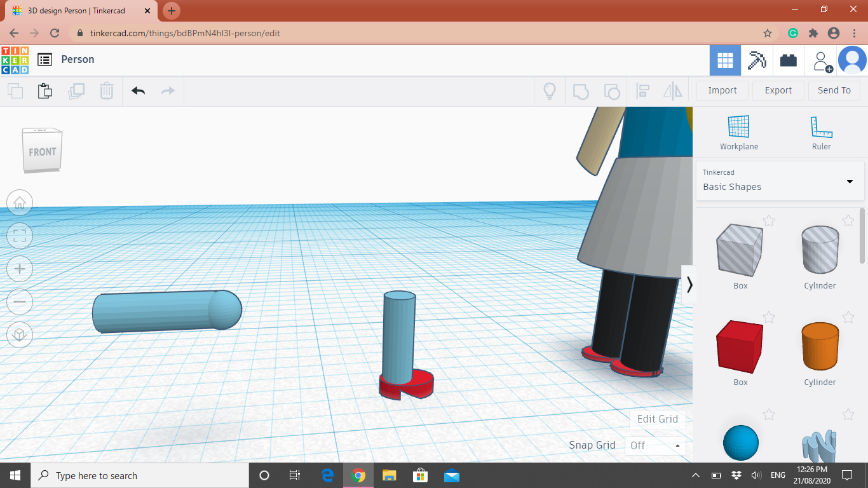This screenshot has width=868, height=488.
Task: Click the Import button
Action: click(x=722, y=90)
